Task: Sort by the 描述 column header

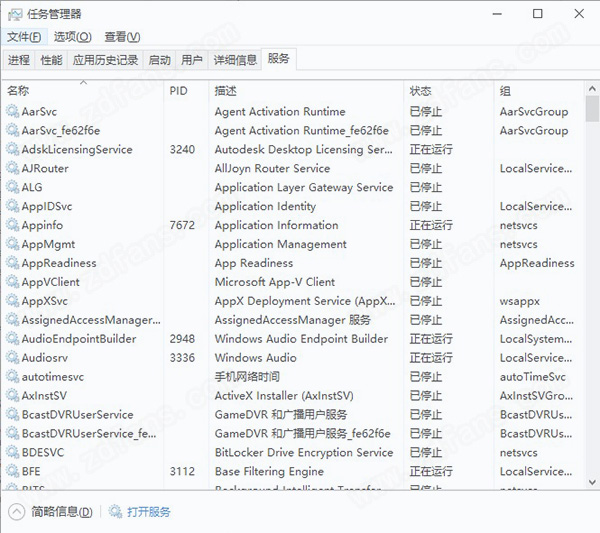Action: [306, 91]
